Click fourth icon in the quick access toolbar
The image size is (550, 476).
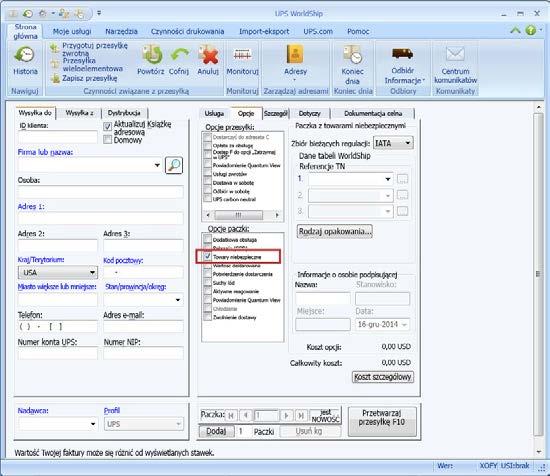coord(64,13)
